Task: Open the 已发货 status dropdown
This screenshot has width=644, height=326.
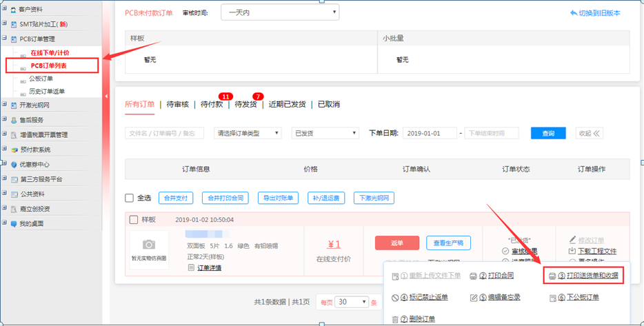Action: tap(325, 133)
